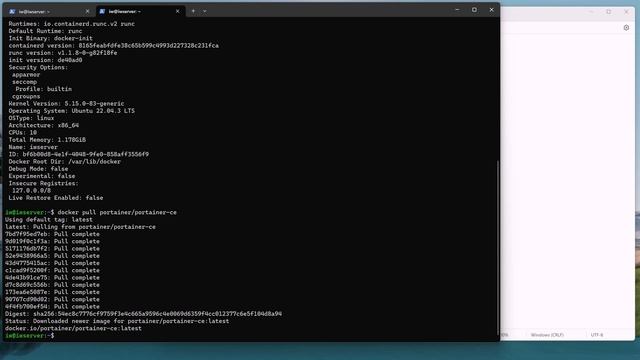
Task: Close the terminal window
Action: (491, 10)
